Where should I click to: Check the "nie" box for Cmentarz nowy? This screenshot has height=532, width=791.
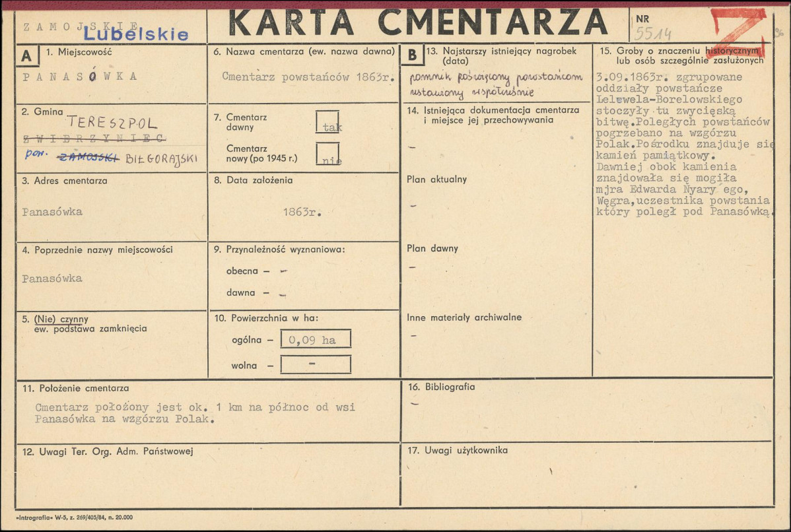pos(327,153)
